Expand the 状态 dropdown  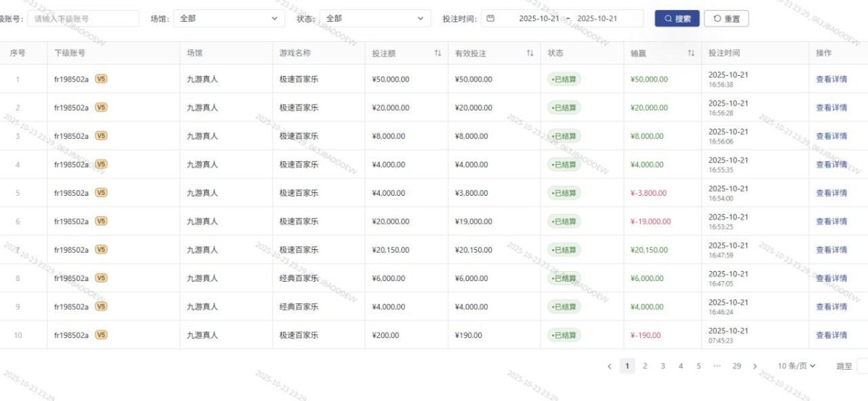click(x=375, y=19)
